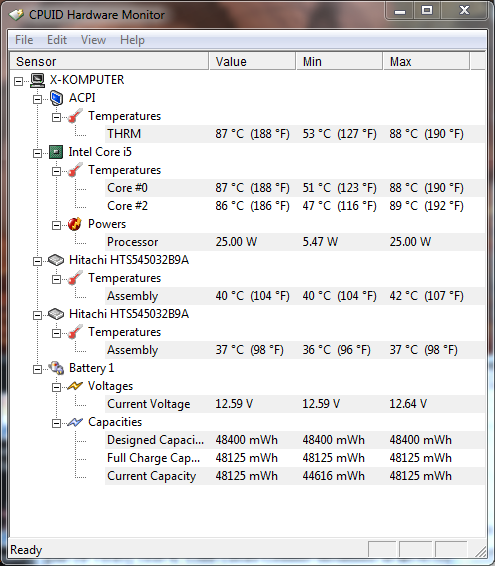Collapse the Battery 1 tree node
Image resolution: width=495 pixels, height=566 pixels.
point(37,369)
